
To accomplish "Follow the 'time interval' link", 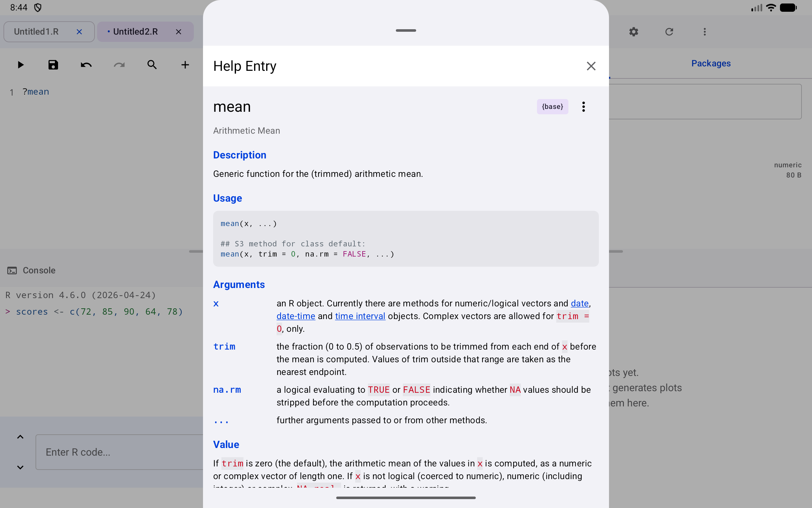I will coord(360,316).
